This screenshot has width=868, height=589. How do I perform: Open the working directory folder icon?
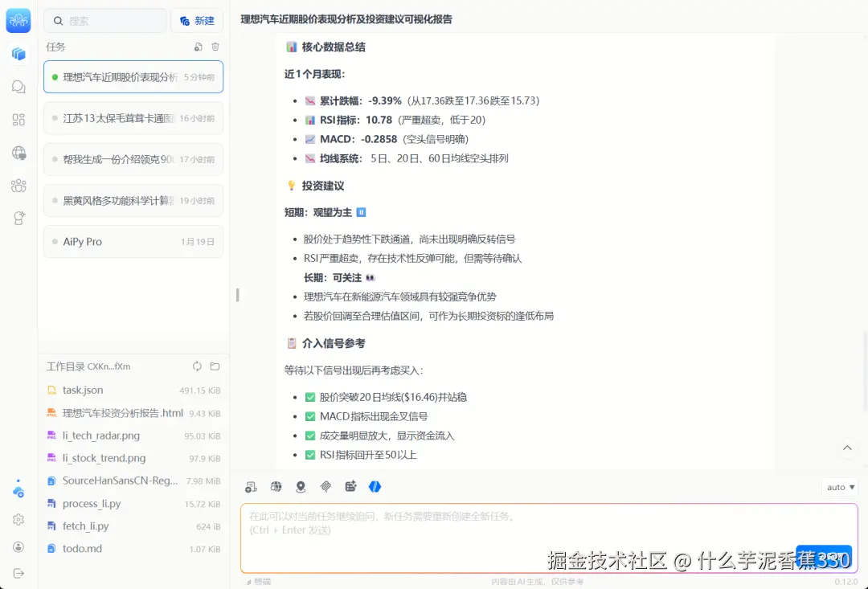[x=214, y=366]
